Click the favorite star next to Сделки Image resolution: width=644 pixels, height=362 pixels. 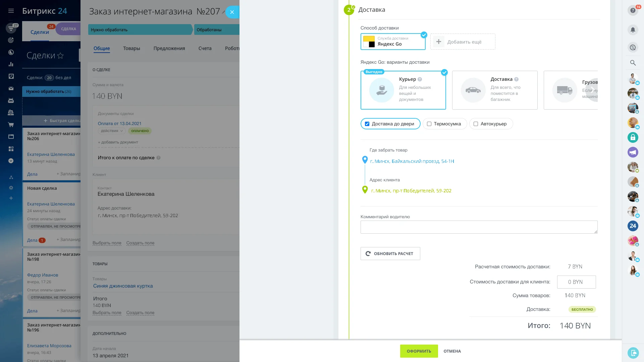tap(60, 56)
